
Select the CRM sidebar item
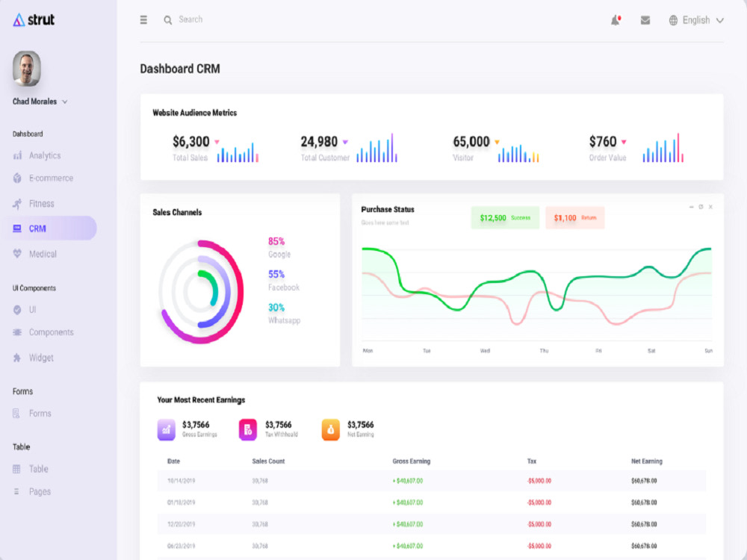coord(48,228)
